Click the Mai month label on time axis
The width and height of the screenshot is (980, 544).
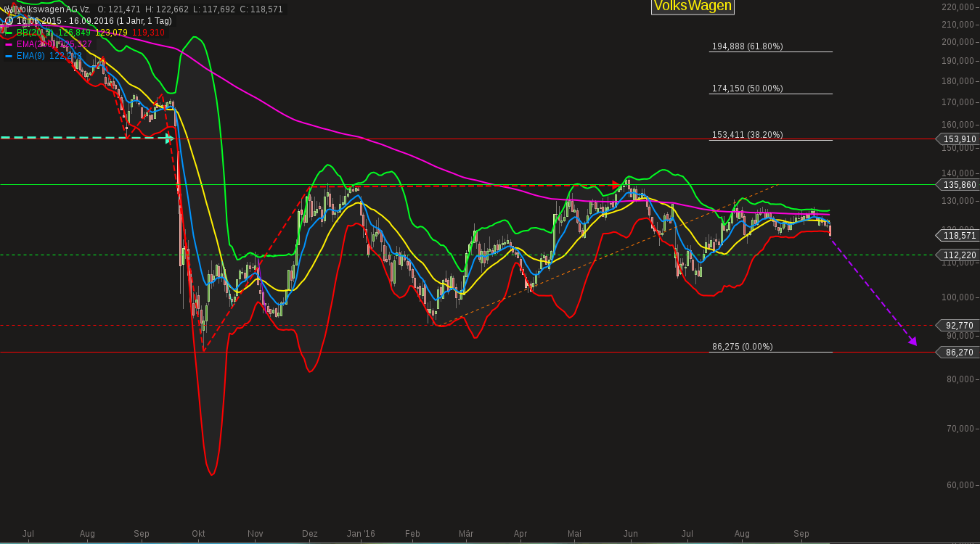point(574,534)
